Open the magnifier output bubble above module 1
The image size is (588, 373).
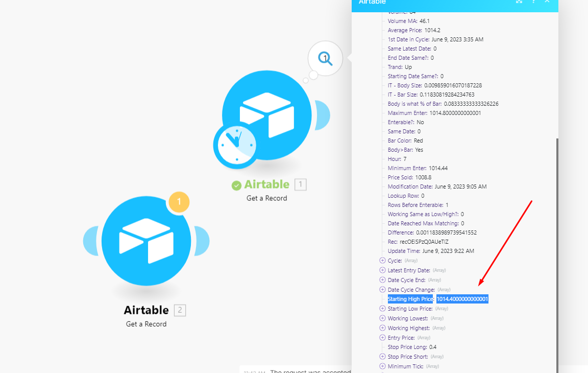325,58
